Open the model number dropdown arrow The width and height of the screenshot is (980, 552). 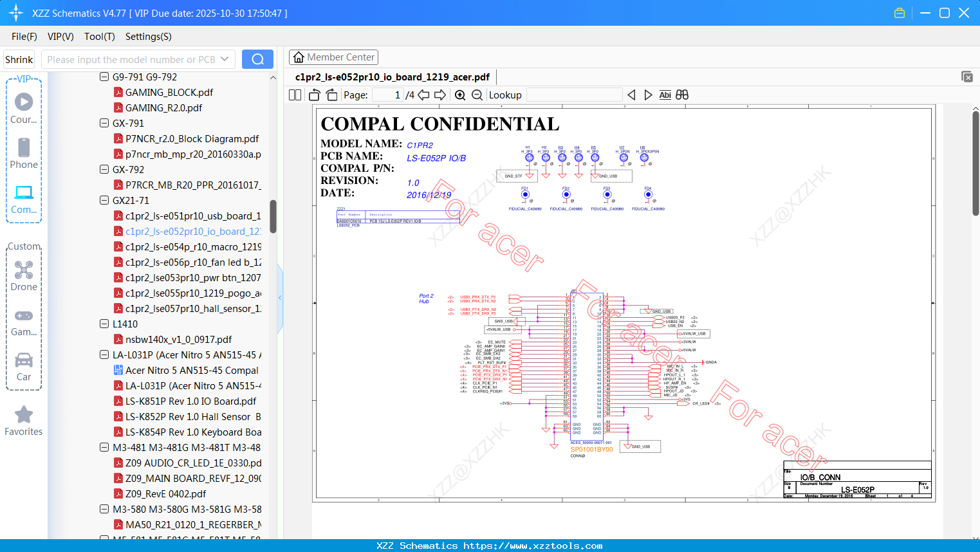[x=225, y=59]
